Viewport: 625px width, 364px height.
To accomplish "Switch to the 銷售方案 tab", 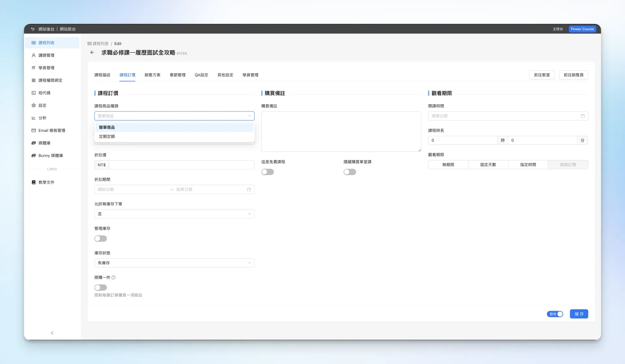I will [152, 75].
